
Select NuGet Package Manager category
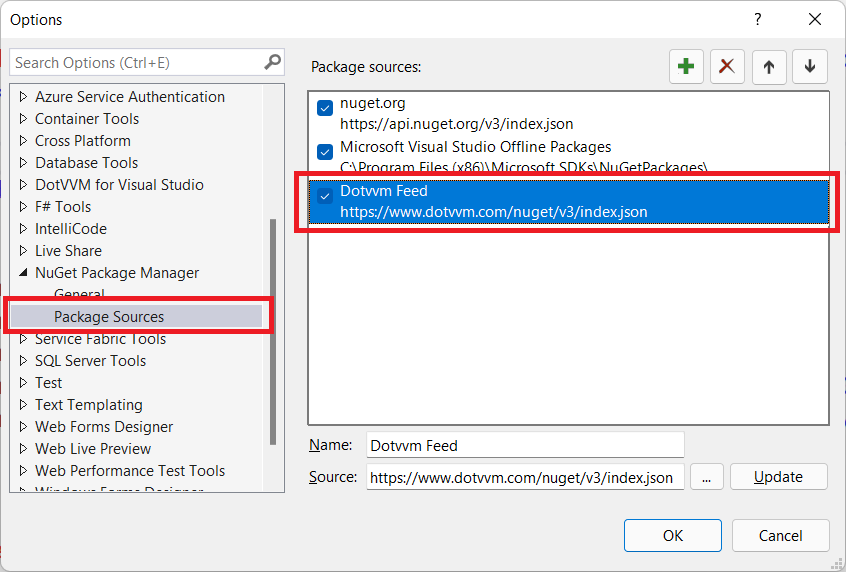117,273
